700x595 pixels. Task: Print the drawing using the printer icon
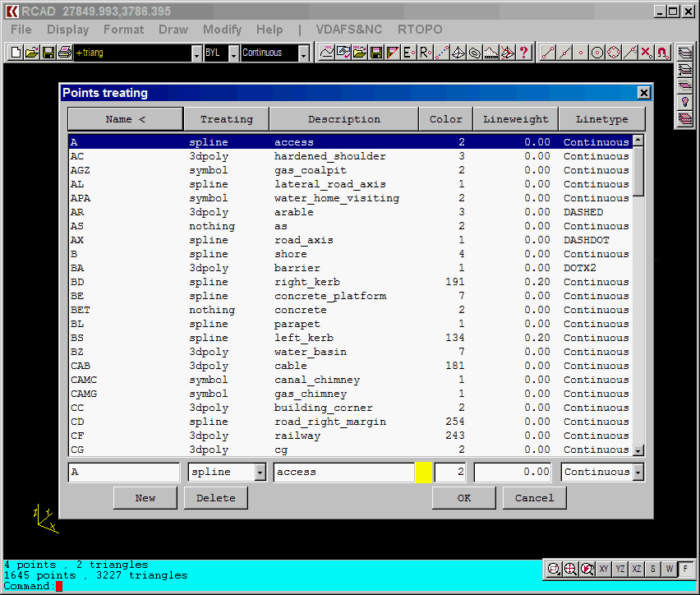click(x=65, y=52)
